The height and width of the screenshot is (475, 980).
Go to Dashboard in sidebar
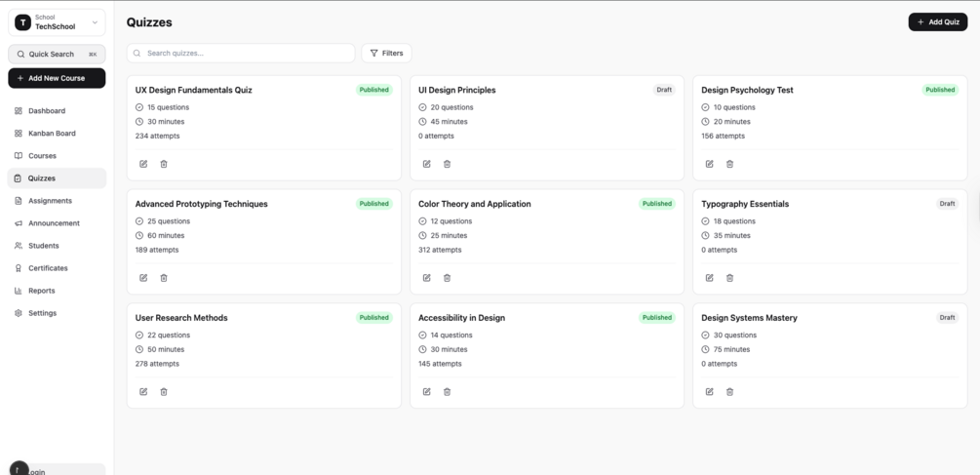tap(47, 111)
